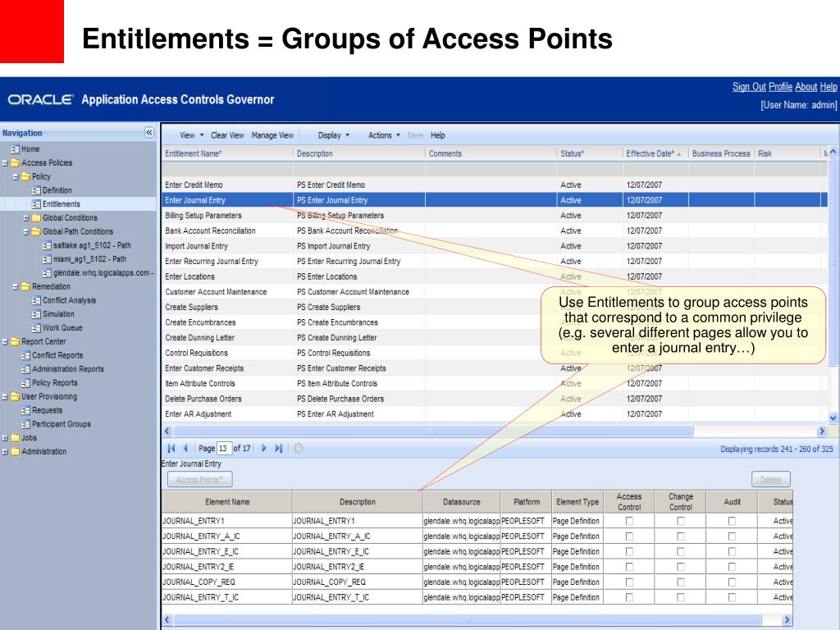The image size is (840, 630).
Task: Go to previous page of entitlements
Action: 185,449
